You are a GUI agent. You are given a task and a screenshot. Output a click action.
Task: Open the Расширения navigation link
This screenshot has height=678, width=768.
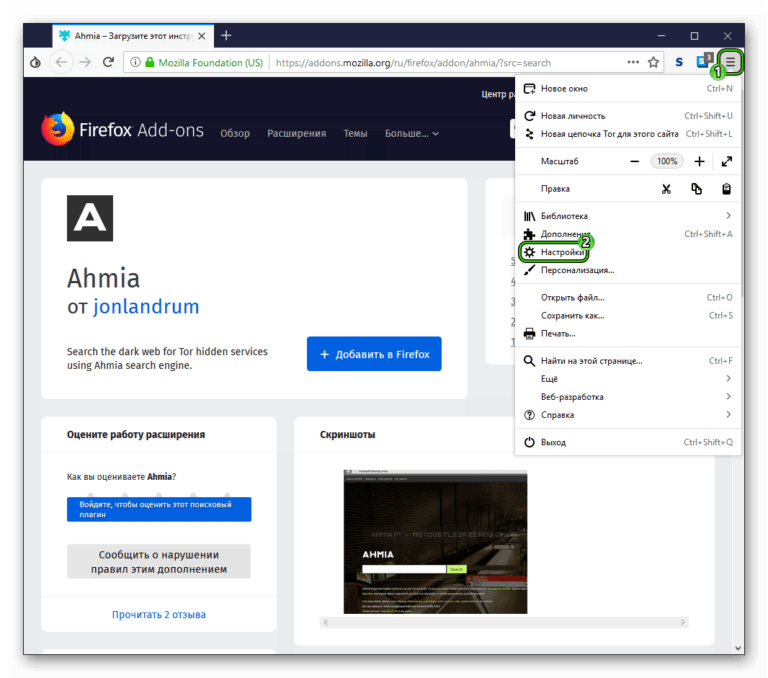(296, 133)
